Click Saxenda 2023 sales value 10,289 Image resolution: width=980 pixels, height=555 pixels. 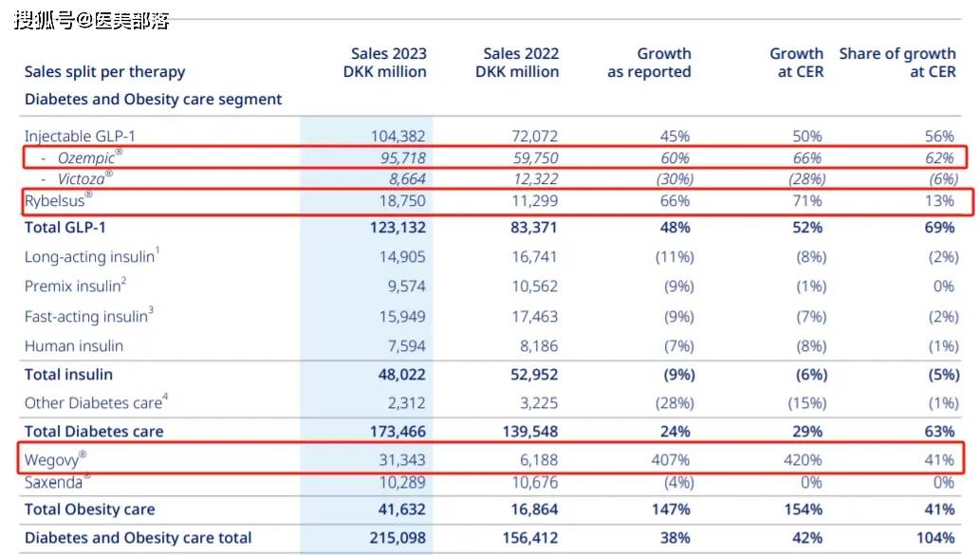click(x=402, y=483)
